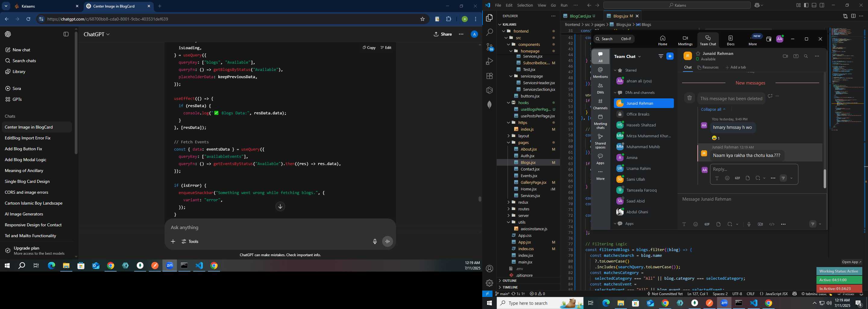This screenshot has height=309, width=868.
Task: Open Source Control view in VS Code
Action: tap(489, 47)
